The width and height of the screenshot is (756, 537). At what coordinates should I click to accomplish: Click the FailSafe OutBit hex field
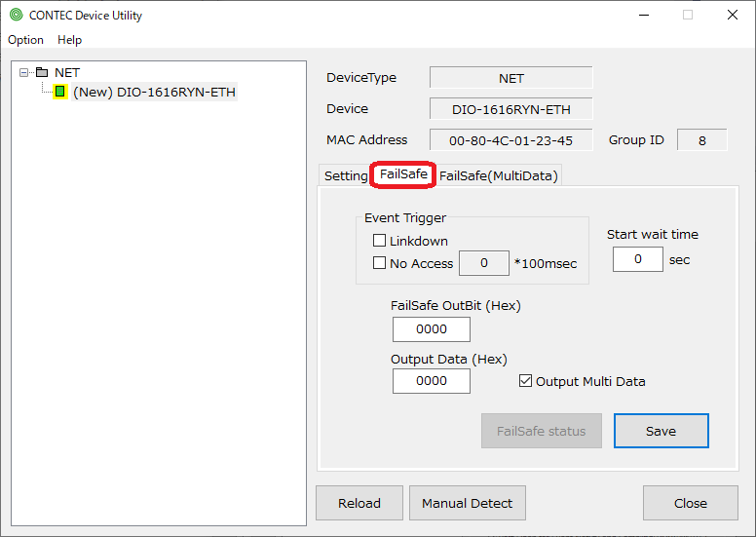(431, 329)
